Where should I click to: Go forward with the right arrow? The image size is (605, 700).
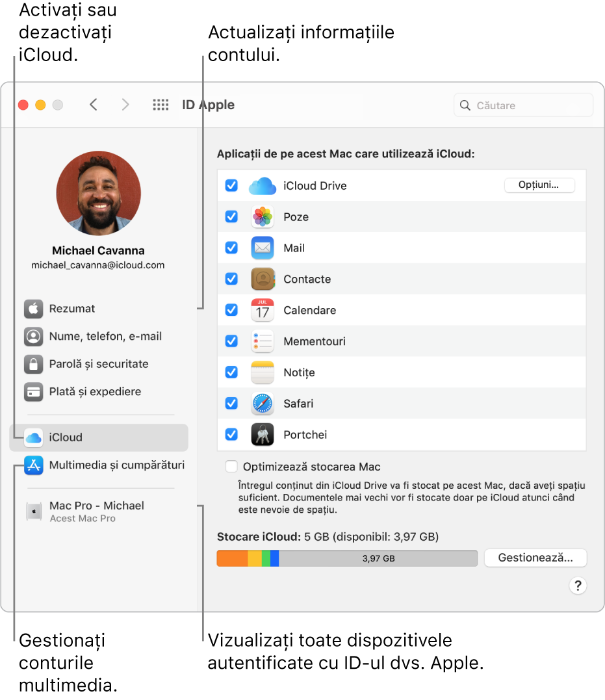pyautogui.click(x=125, y=105)
